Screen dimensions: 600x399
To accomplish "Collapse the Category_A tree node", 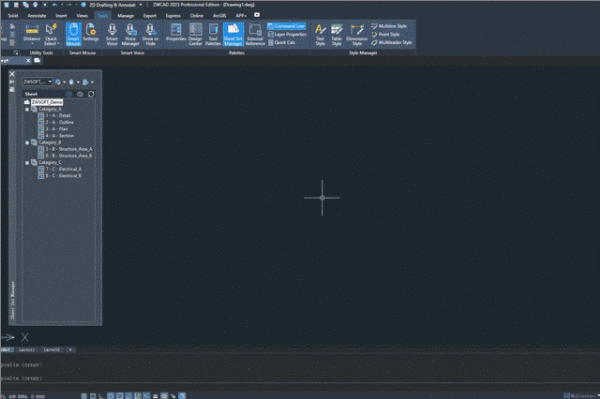I will pos(27,109).
